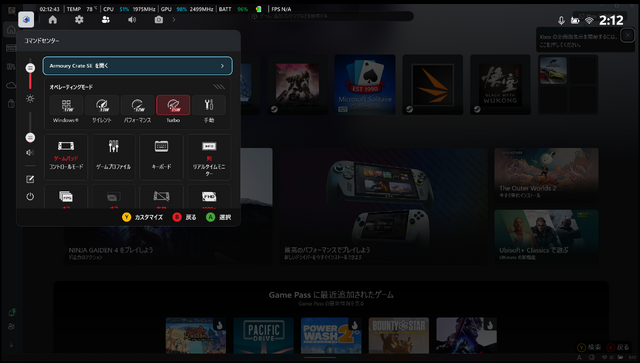
Task: Toggle the crossed-out screen tile
Action: (161, 197)
